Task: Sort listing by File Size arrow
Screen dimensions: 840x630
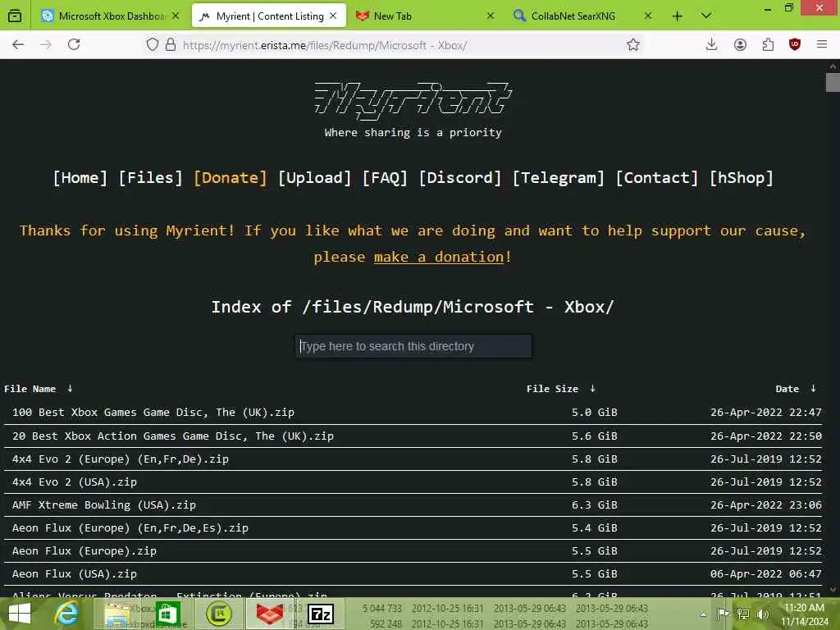Action: (592, 388)
